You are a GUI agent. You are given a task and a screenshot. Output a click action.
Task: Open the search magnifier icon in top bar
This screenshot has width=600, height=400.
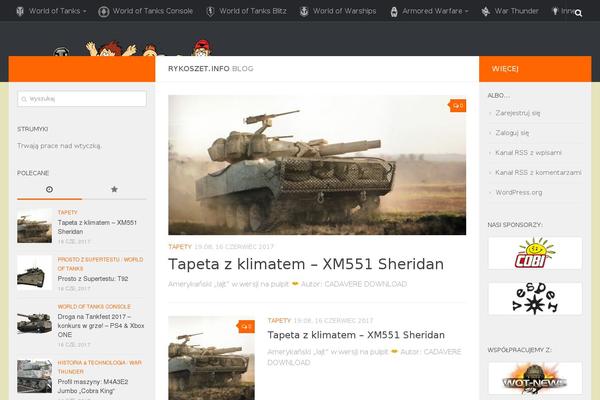[x=578, y=13]
